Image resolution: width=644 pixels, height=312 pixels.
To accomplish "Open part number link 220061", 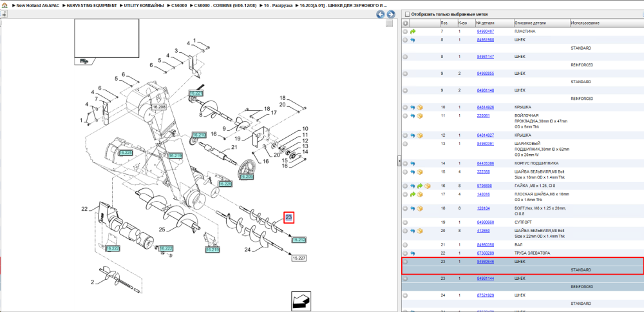I will [484, 116].
